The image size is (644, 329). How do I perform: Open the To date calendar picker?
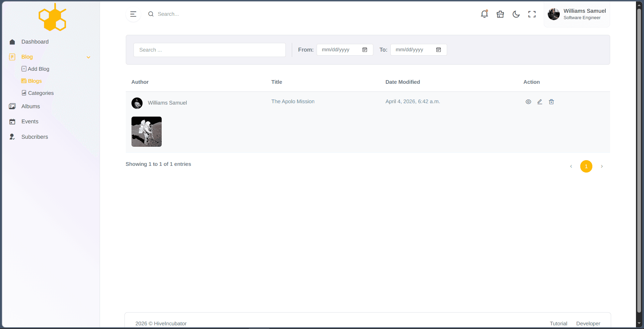pos(438,50)
